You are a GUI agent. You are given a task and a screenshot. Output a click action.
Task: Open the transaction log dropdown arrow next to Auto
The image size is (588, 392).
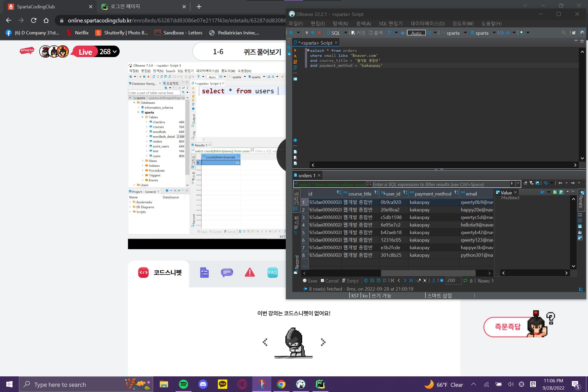[x=435, y=33]
